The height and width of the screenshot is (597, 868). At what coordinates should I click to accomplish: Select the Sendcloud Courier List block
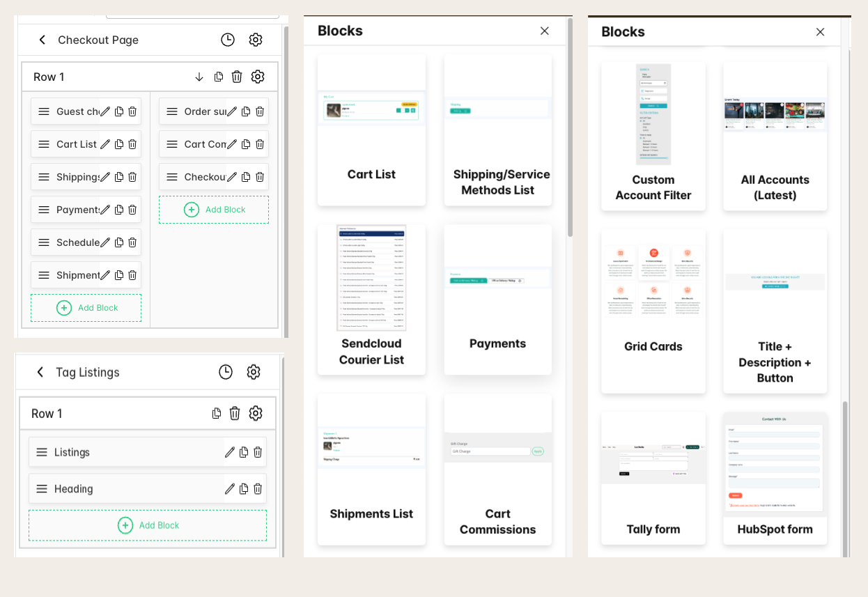point(371,300)
